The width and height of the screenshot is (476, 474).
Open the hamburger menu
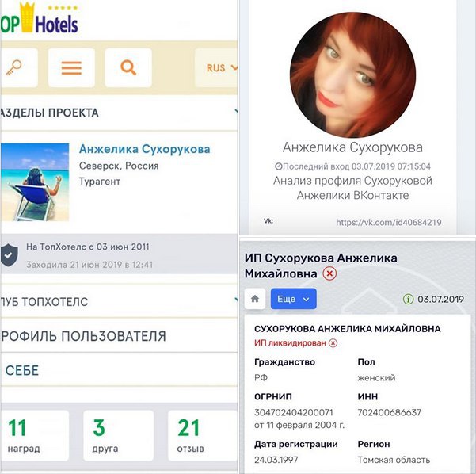(71, 67)
